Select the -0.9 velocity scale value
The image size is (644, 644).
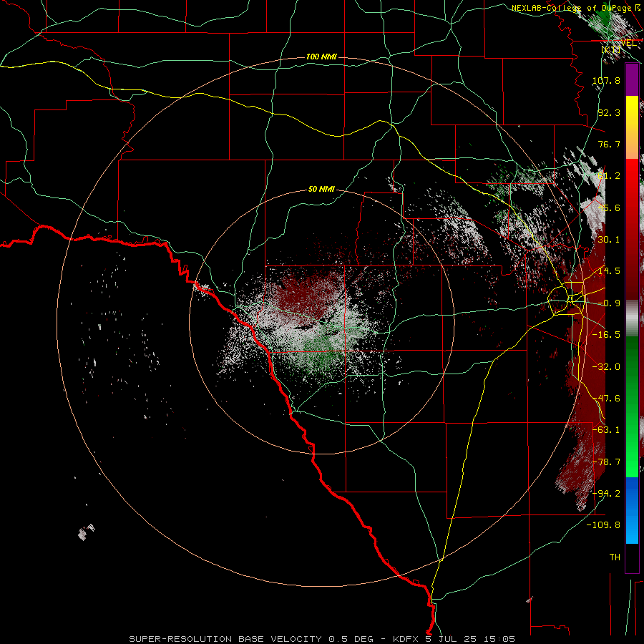coord(609,303)
